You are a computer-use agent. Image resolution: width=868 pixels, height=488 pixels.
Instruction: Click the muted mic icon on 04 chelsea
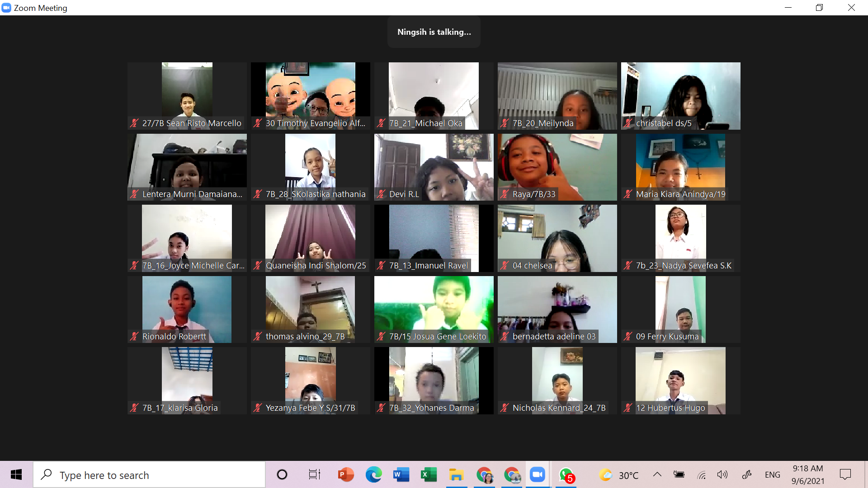coord(505,265)
